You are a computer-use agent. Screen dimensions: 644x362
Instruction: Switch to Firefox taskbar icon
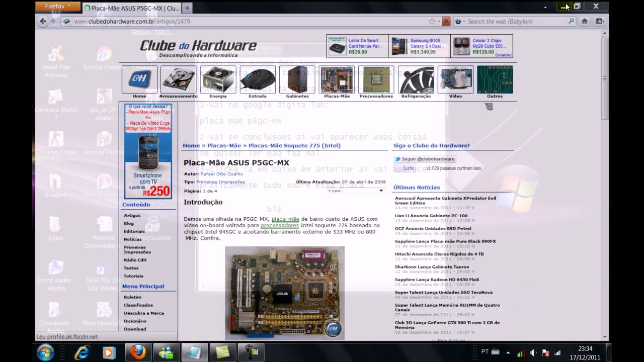tap(138, 352)
